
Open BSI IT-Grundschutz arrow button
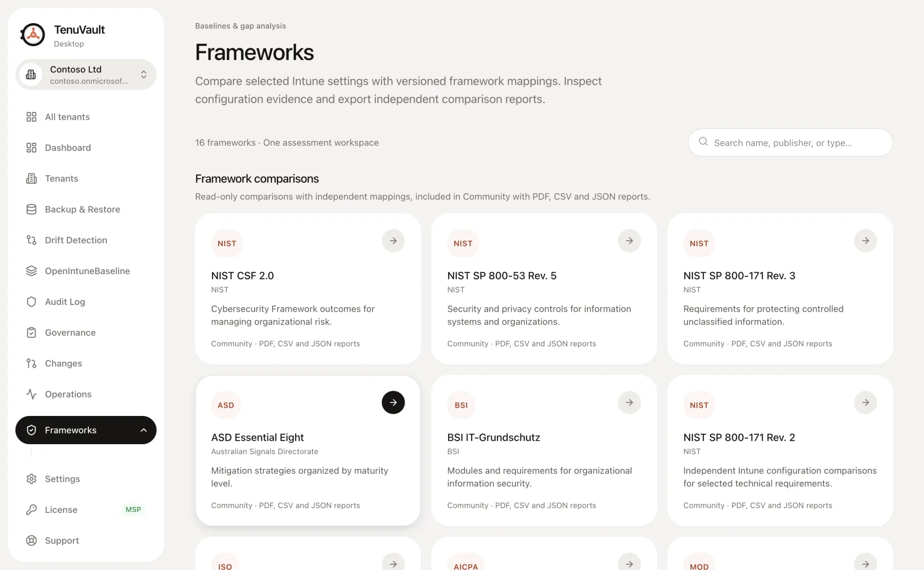tap(629, 403)
